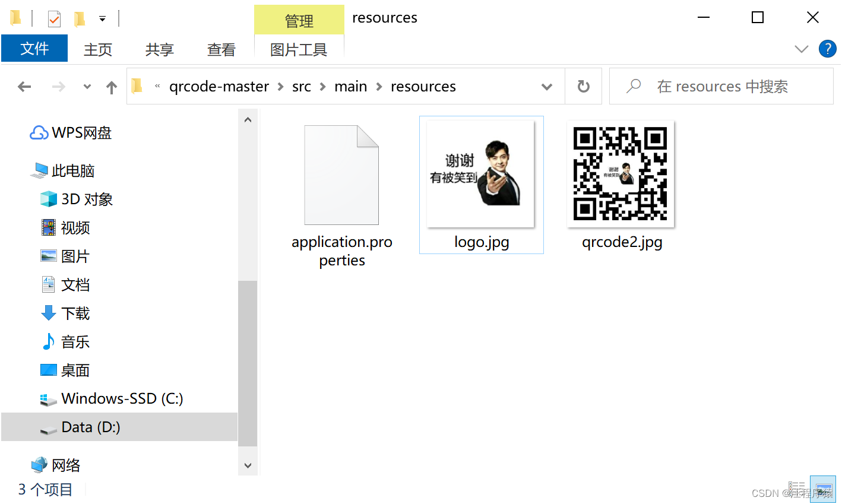This screenshot has height=504, width=842.
Task: Select the qrcode2.jpg QR thumbnail
Action: pyautogui.click(x=621, y=174)
